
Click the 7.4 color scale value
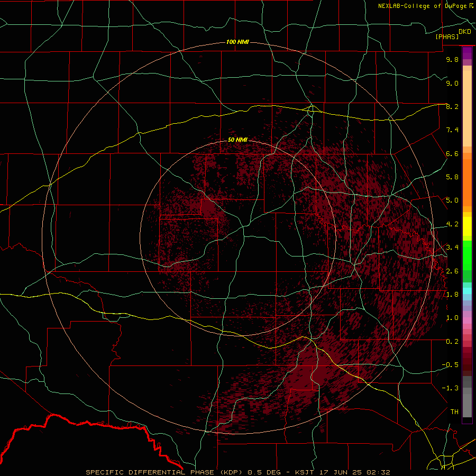(452, 130)
